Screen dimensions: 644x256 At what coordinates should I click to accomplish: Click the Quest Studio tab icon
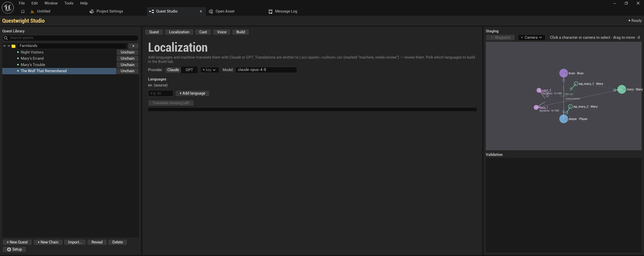click(151, 11)
